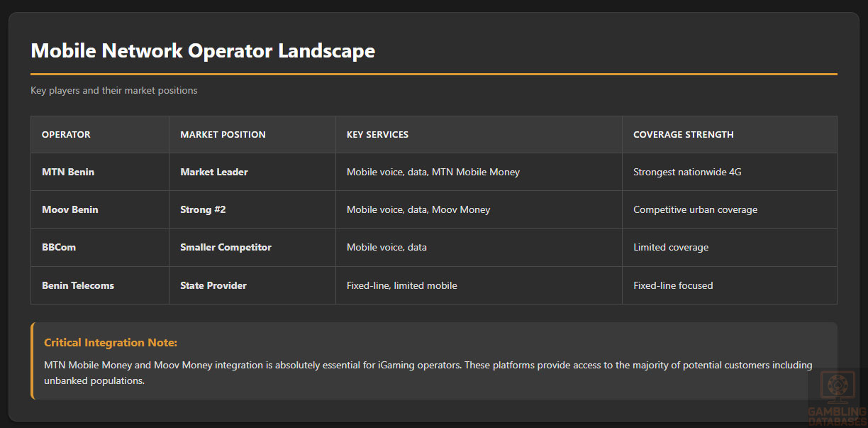The image size is (868, 428).
Task: Click the Coverage Strength column header
Action: (683, 135)
